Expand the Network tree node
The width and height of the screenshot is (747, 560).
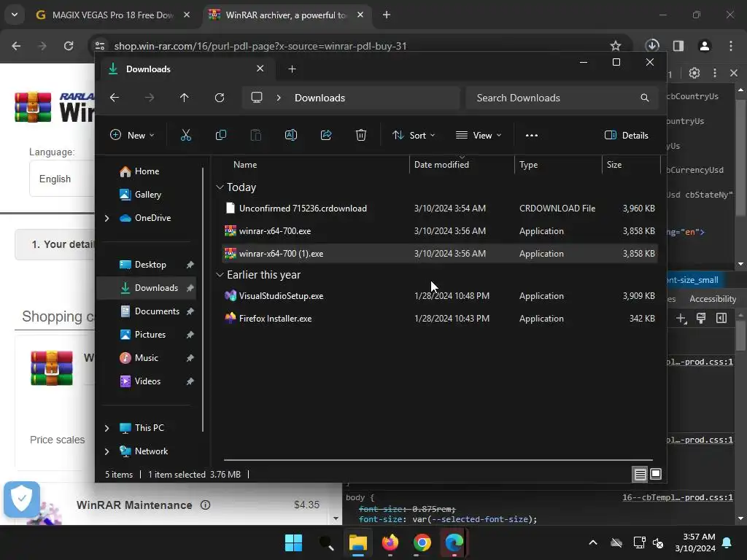(x=107, y=451)
